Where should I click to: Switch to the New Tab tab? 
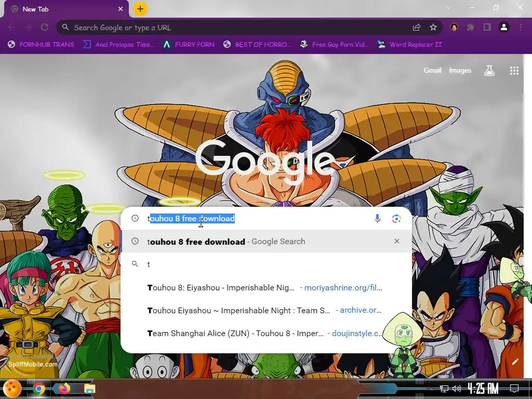66,9
